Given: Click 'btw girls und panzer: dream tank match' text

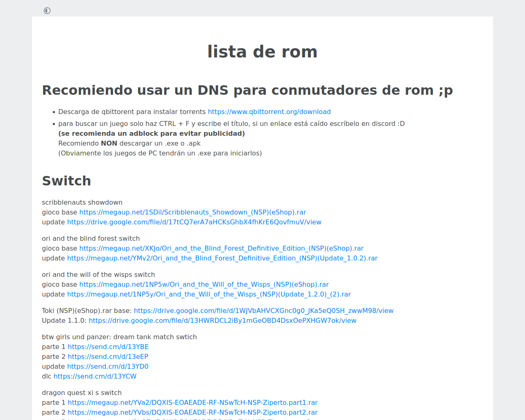Looking at the screenshot, I should pyautogui.click(x=119, y=337).
